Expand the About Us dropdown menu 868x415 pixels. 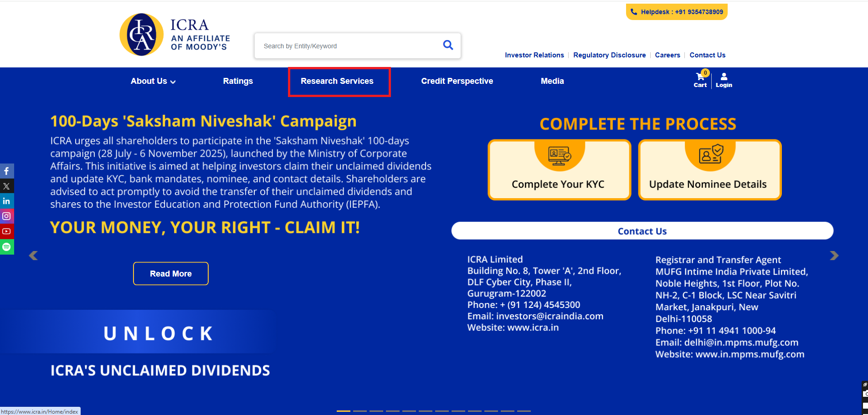click(x=153, y=81)
